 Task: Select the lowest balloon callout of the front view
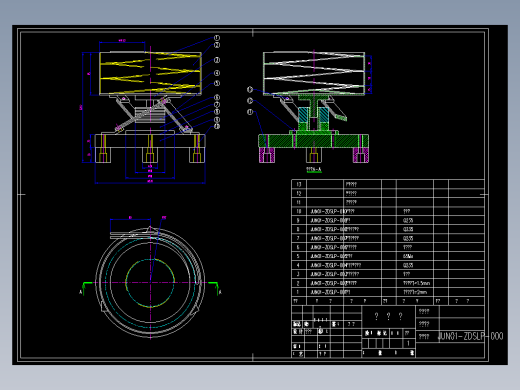click(217, 126)
